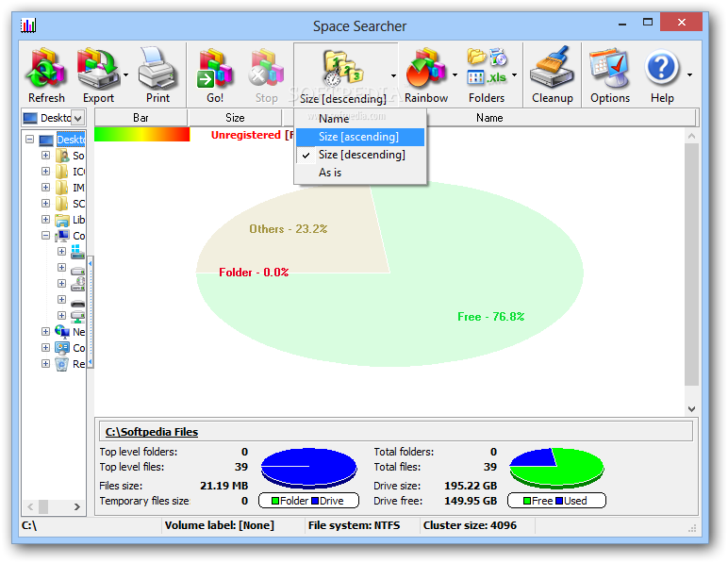Expand the So user folder node
This screenshot has height=563, width=728.
(x=45, y=155)
